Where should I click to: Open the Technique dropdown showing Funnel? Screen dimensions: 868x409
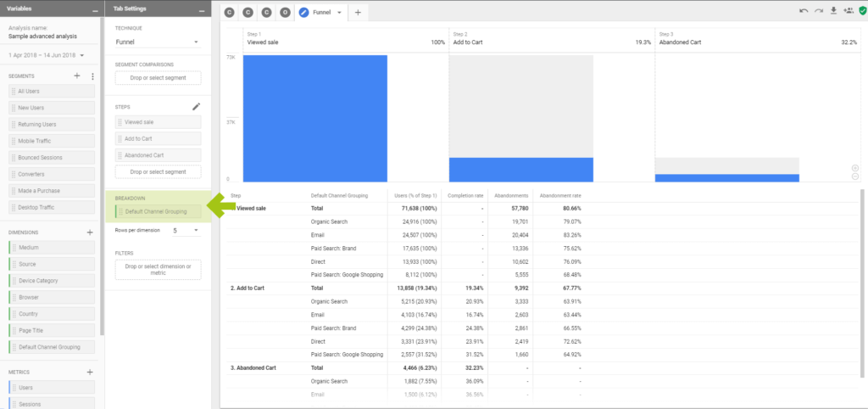click(x=157, y=42)
